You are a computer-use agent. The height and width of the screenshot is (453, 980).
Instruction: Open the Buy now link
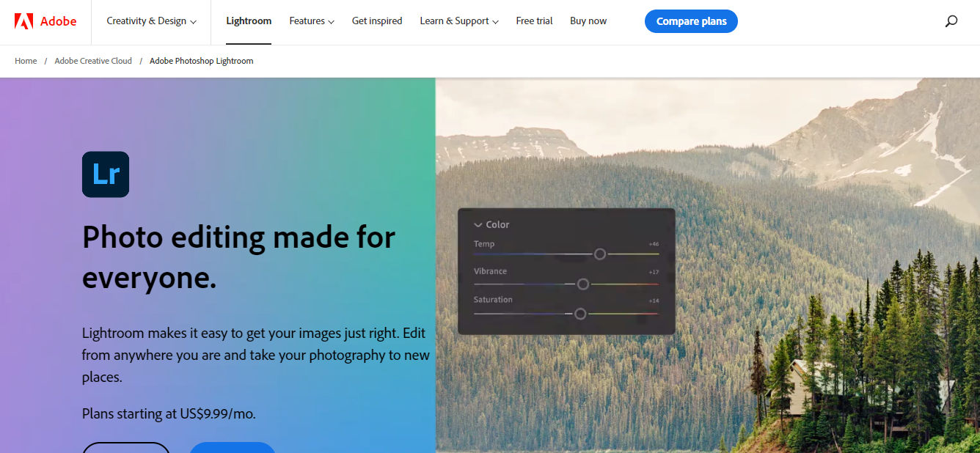tap(588, 21)
